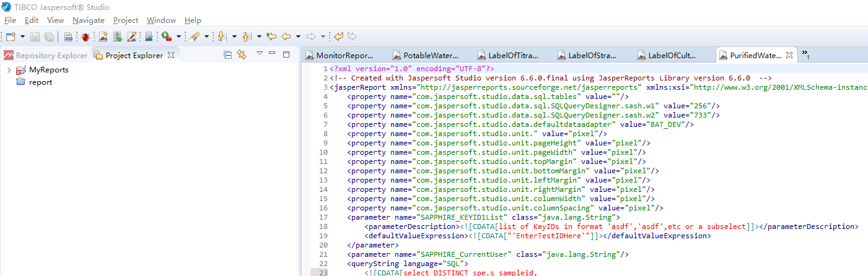Image resolution: width=868 pixels, height=276 pixels.
Task: Click the New wizard toolbar icon
Action: 10,37
